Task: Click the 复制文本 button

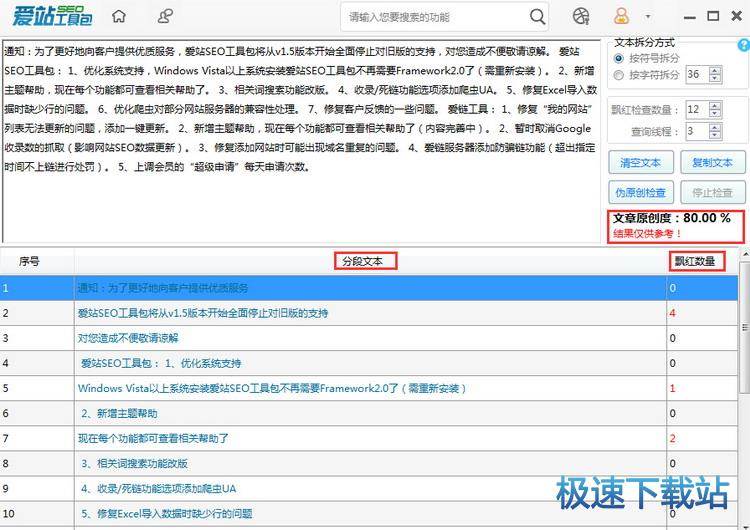Action: pyautogui.click(x=713, y=163)
